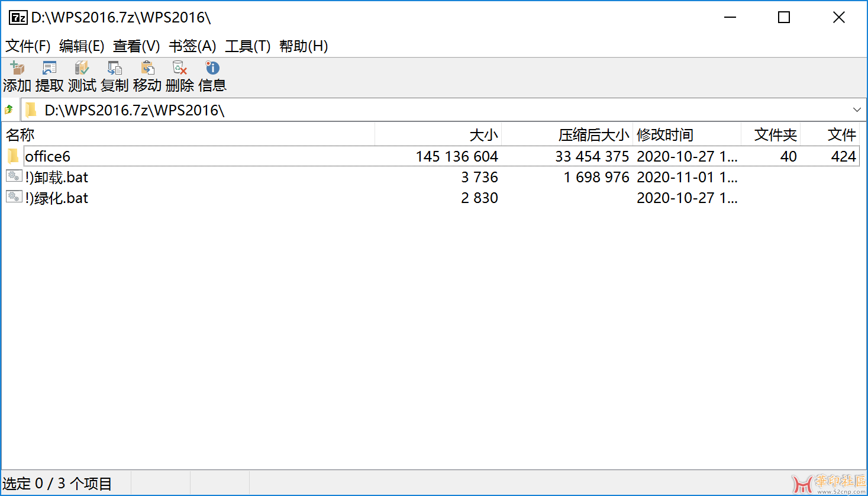
Task: Click the 提取 (Extract) toolbar icon
Action: pyautogui.click(x=50, y=67)
